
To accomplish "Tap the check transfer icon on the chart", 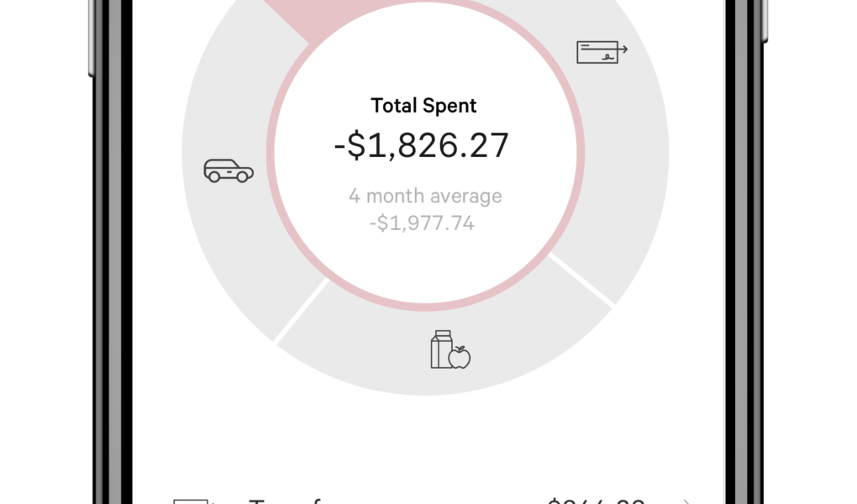I will pyautogui.click(x=602, y=52).
